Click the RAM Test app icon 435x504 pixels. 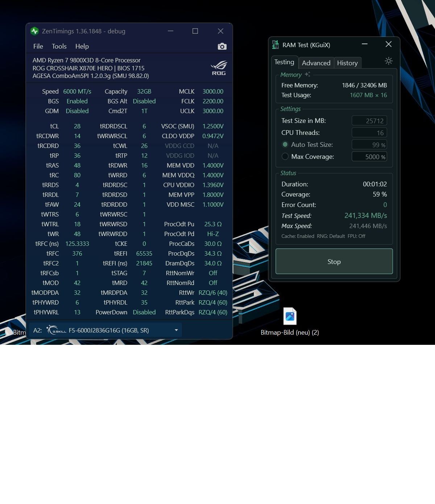click(275, 45)
